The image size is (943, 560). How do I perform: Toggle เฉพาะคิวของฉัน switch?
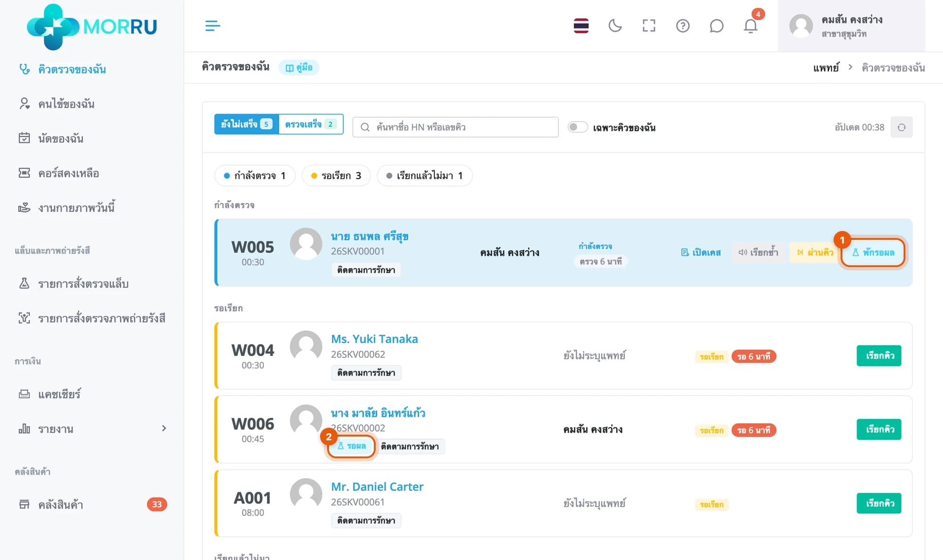(x=578, y=127)
